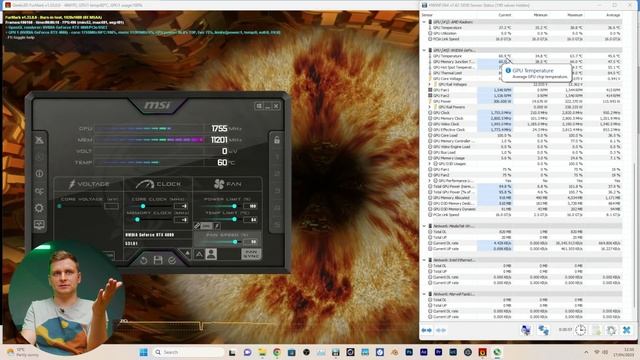Viewport: 640px width, 360px height.
Task: Toggle user-defined fan mode icon
Action: [211, 254]
